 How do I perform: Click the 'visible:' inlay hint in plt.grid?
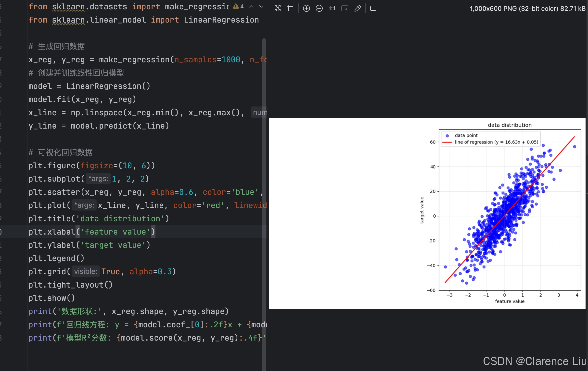click(86, 271)
